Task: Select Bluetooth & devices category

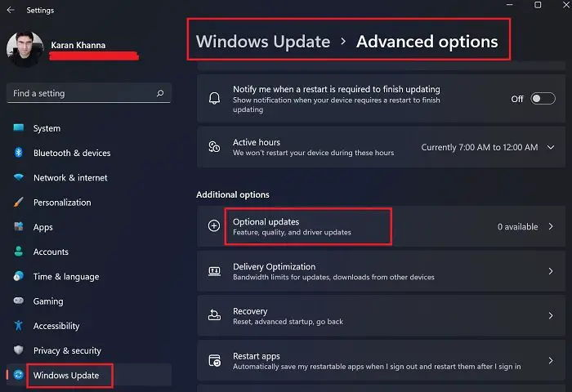Action: click(89, 153)
